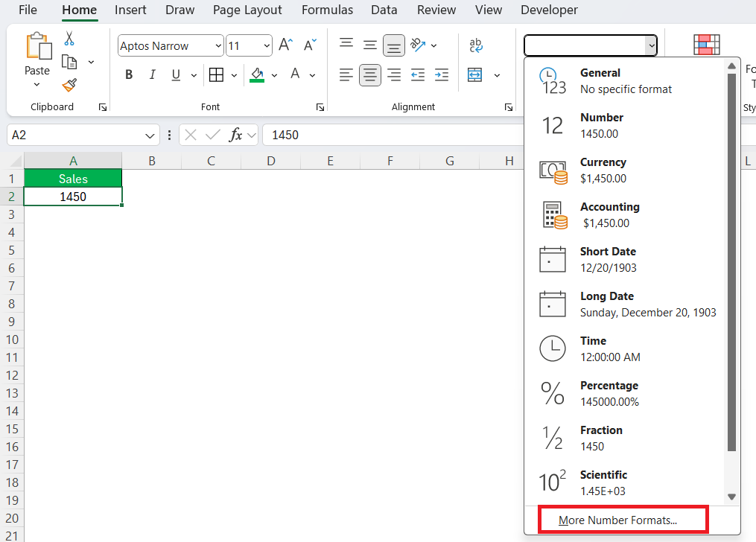The height and width of the screenshot is (542, 756).
Task: Open the File tab
Action: pyautogui.click(x=28, y=10)
